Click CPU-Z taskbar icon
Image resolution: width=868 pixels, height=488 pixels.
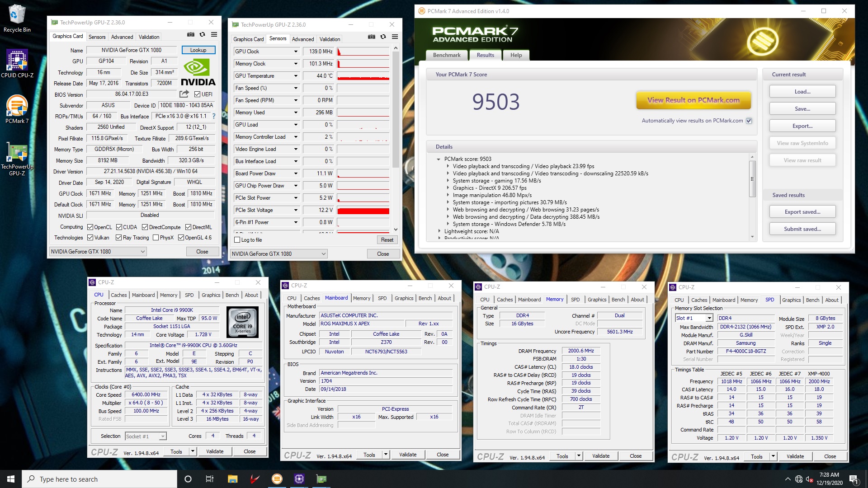pos(299,479)
